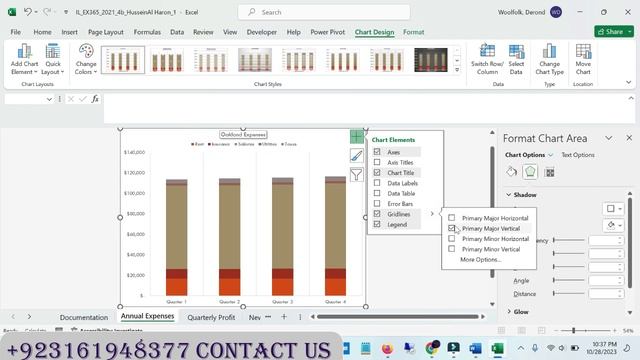Viewport: 640px width, 360px height.
Task: Click Move Chart button
Action: 583,60
